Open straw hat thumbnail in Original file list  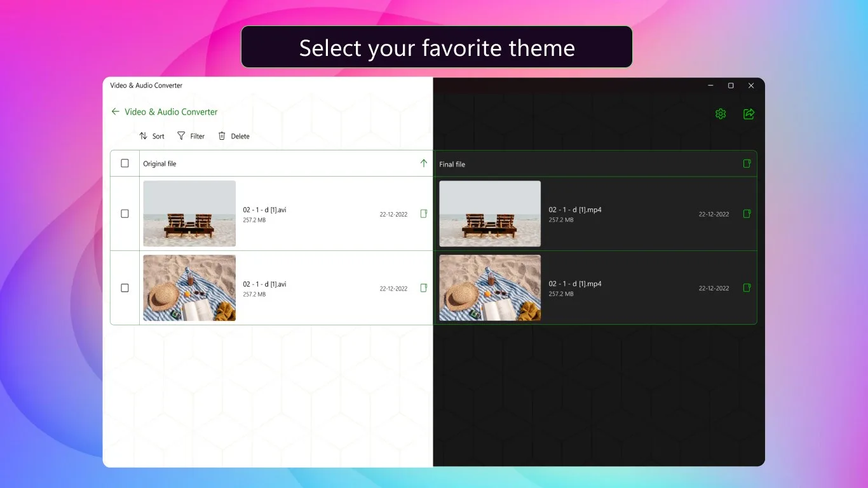[189, 288]
